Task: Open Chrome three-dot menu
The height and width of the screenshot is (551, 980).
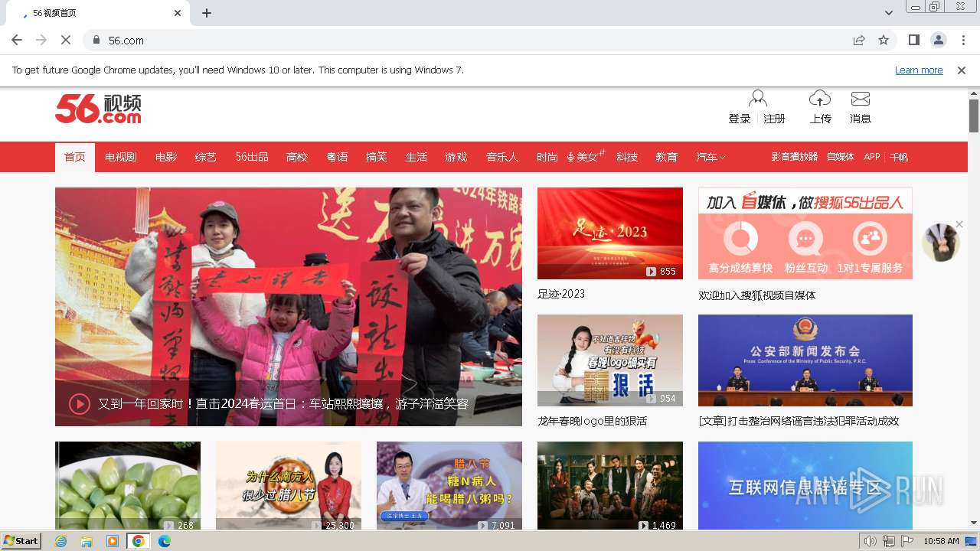Action: 963,40
